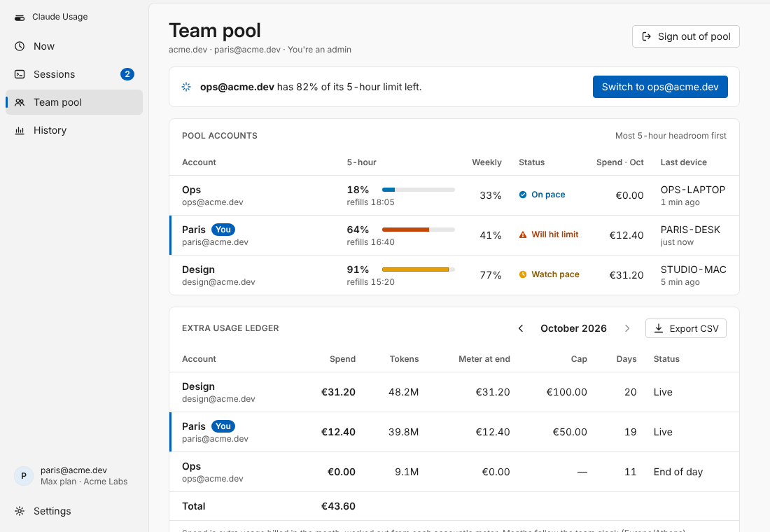Screen dimensions: 770x532
Task: Click the PARIS-DESK device name
Action: click(x=690, y=230)
